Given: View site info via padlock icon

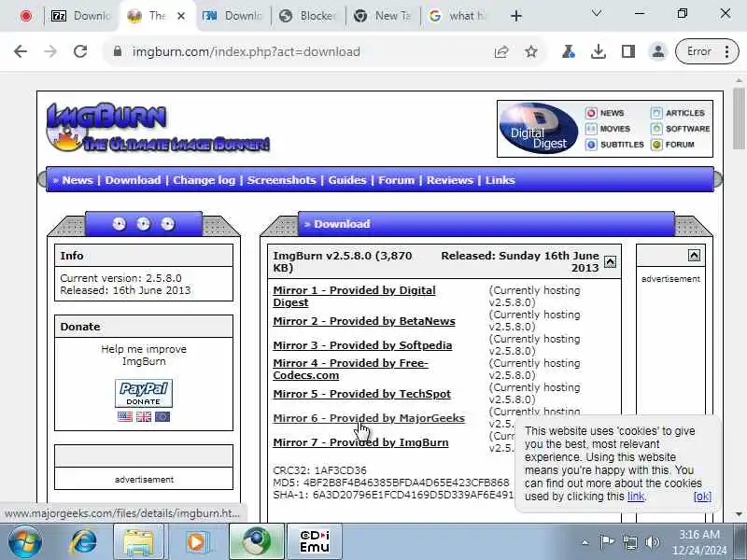Looking at the screenshot, I should 118,51.
